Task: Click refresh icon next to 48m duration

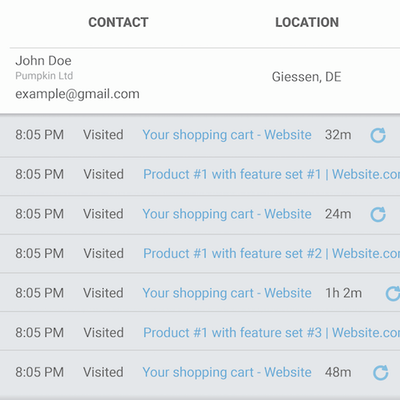Action: tap(381, 373)
